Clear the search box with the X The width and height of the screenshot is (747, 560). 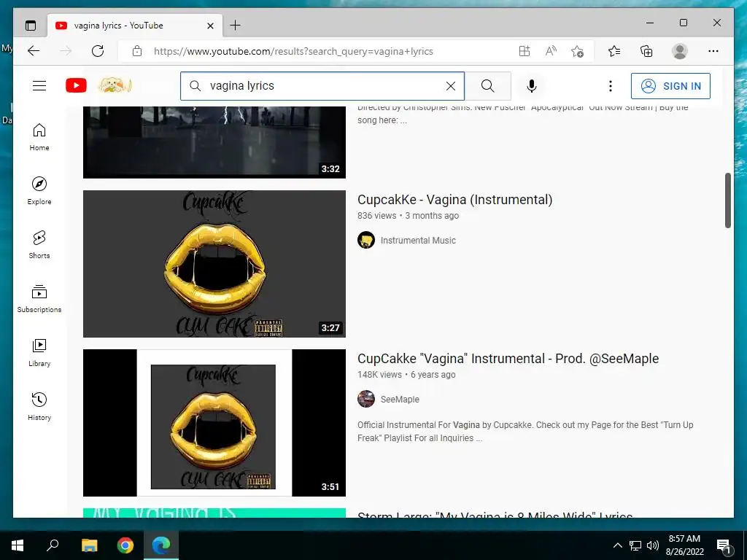451,86
